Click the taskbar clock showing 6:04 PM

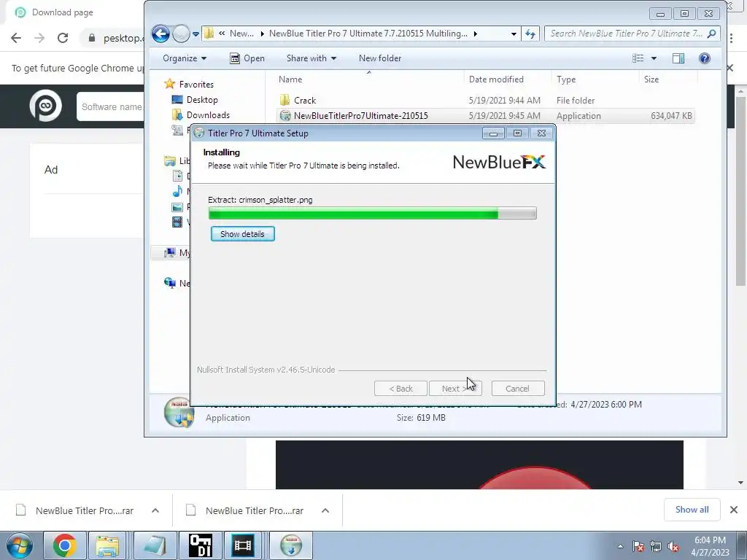coord(710,546)
